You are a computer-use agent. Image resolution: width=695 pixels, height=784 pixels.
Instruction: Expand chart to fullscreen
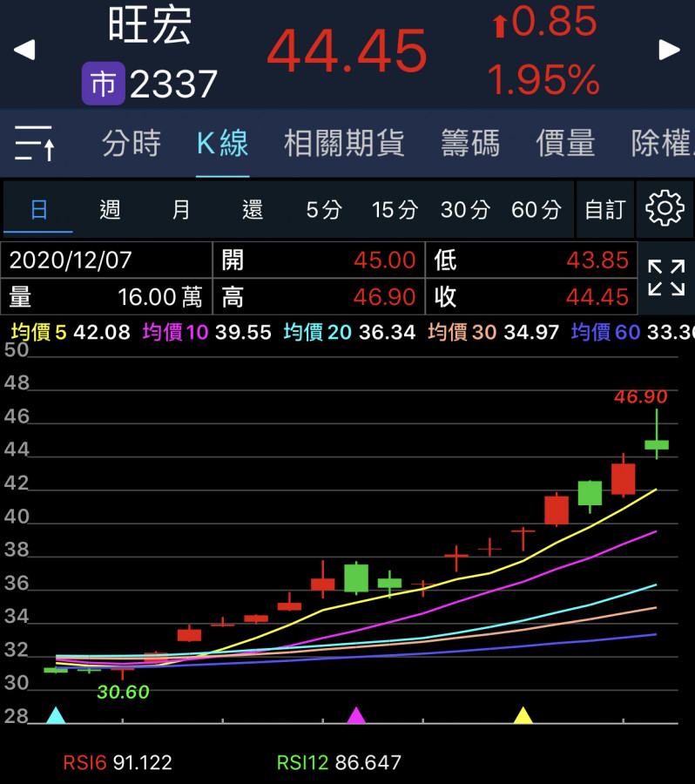[x=666, y=279]
